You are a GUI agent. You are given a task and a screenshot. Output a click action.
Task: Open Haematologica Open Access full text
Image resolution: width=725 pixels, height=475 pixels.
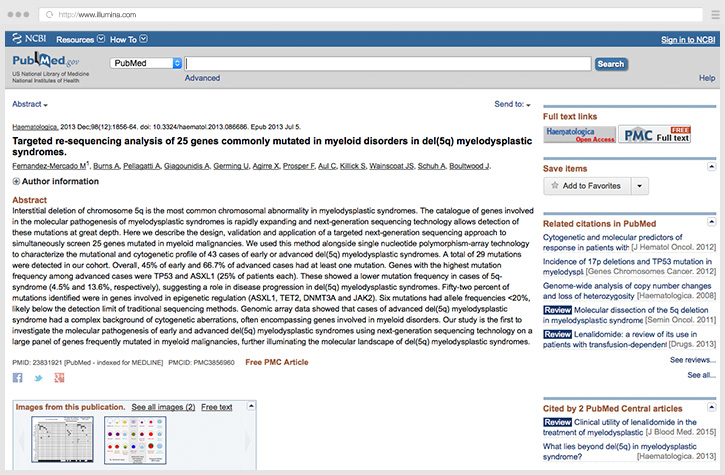pyautogui.click(x=578, y=133)
